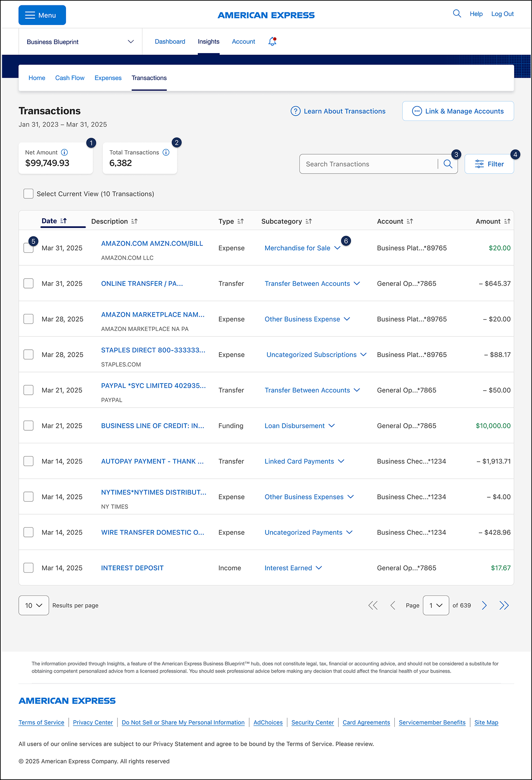
Task: Open the AdChoices footer link
Action: point(268,722)
